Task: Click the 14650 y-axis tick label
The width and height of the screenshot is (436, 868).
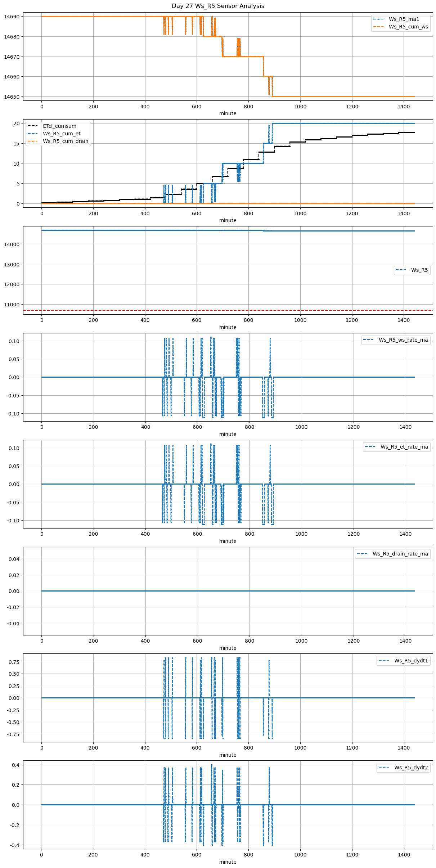Action: pos(12,97)
